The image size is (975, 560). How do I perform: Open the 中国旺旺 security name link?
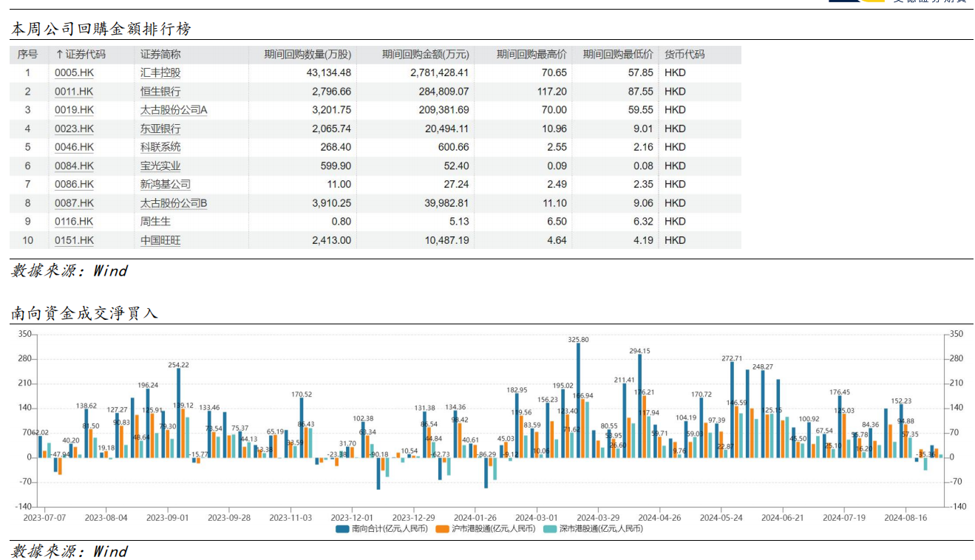160,240
